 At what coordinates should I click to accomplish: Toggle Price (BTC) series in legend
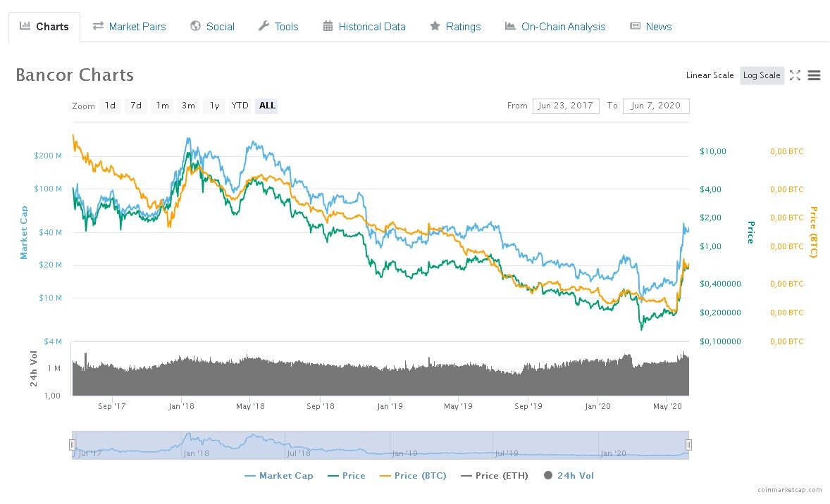point(414,475)
